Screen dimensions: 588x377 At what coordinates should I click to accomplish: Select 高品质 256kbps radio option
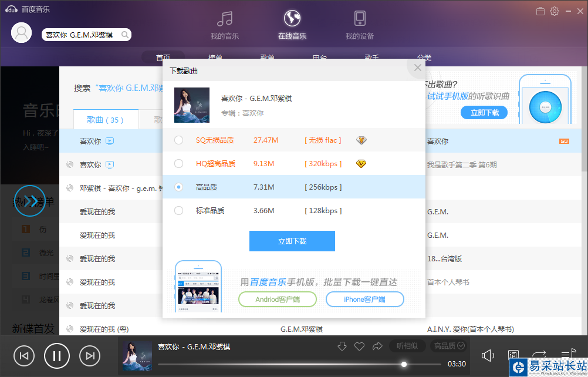tap(178, 187)
